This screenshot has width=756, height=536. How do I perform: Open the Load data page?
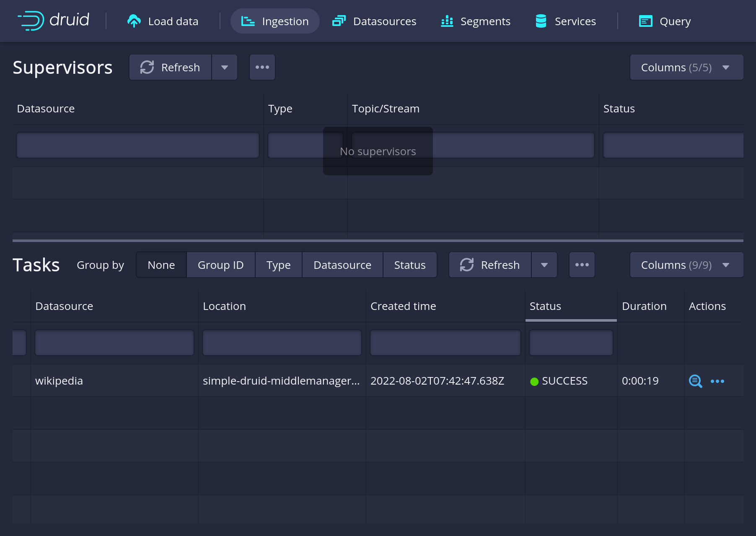point(163,21)
